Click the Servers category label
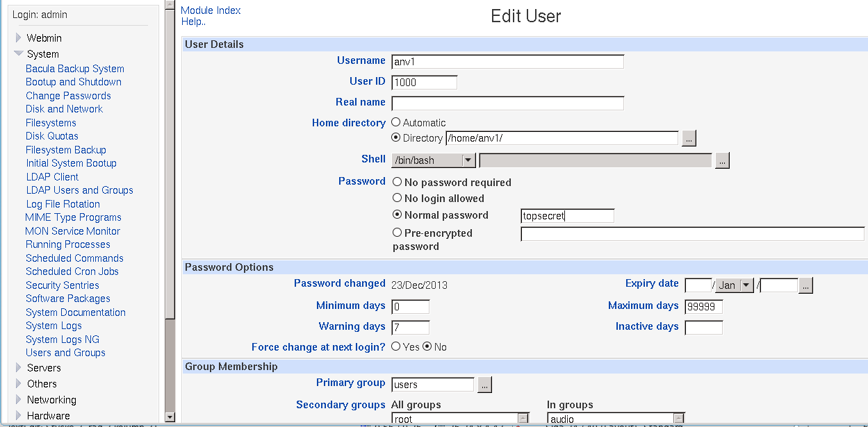Viewport: 868px width, 427px height. 44,368
